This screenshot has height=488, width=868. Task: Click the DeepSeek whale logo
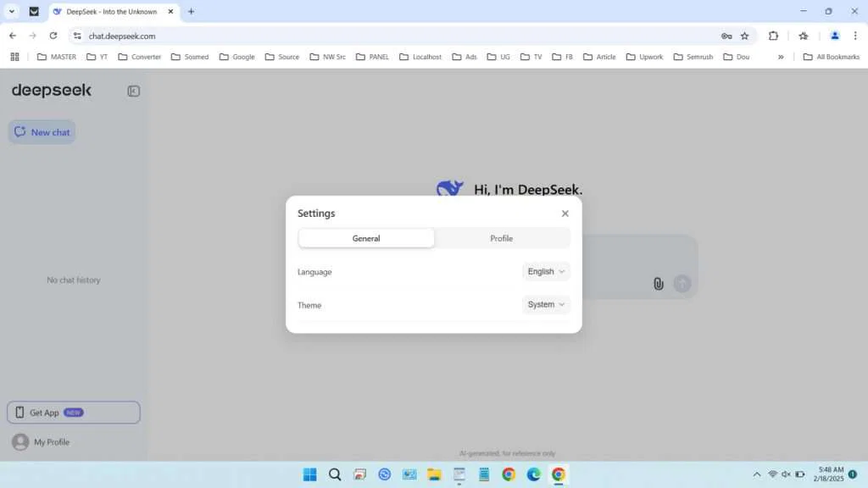click(x=450, y=188)
